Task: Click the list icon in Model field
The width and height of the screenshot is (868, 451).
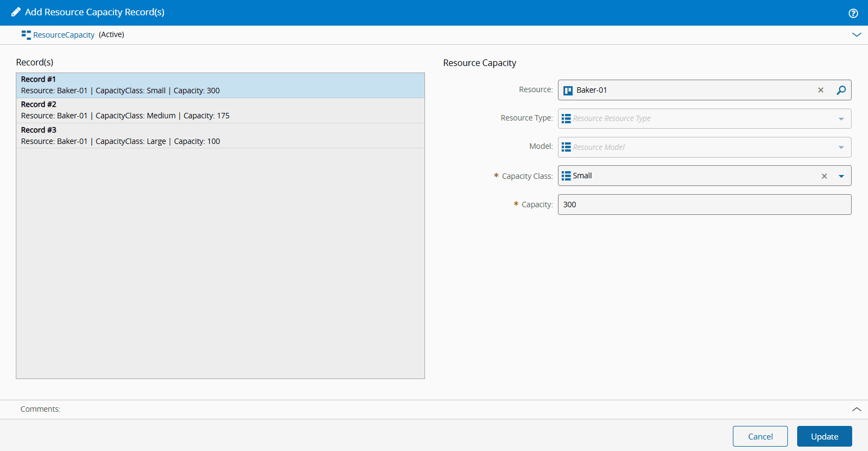Action: tap(566, 147)
